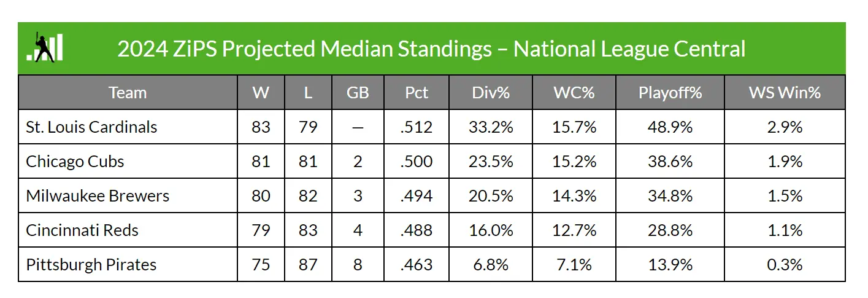Click the Brewers 20.5% Div cell
Screen dimensions: 868x298
491,196
